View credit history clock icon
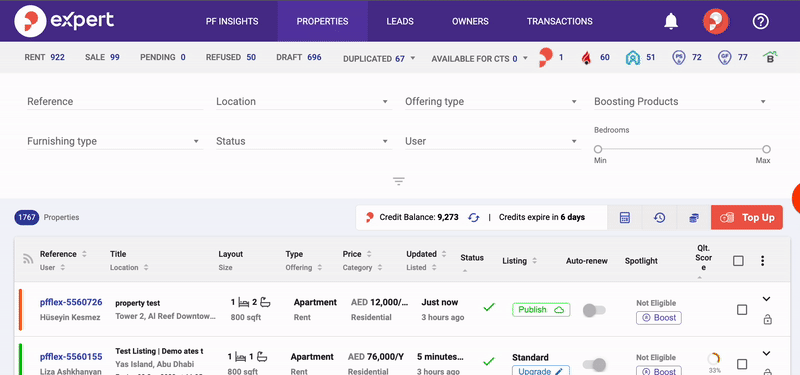The height and width of the screenshot is (375, 800). (x=659, y=218)
